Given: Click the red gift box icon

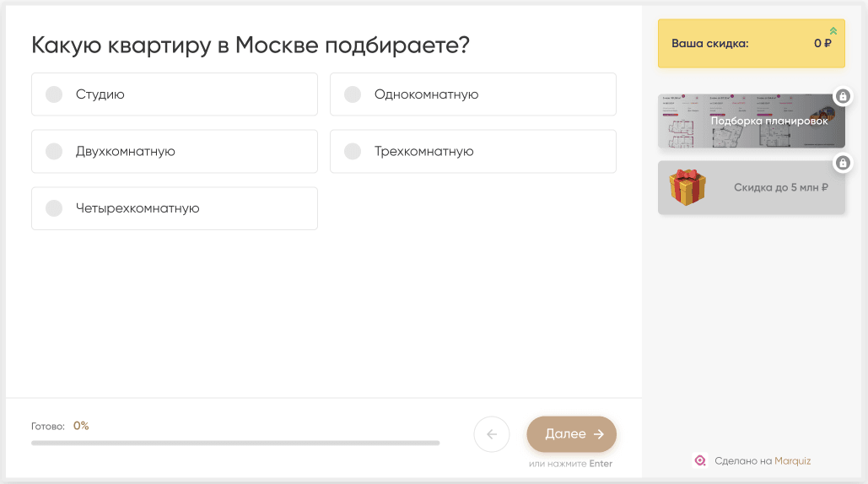Looking at the screenshot, I should (x=687, y=187).
